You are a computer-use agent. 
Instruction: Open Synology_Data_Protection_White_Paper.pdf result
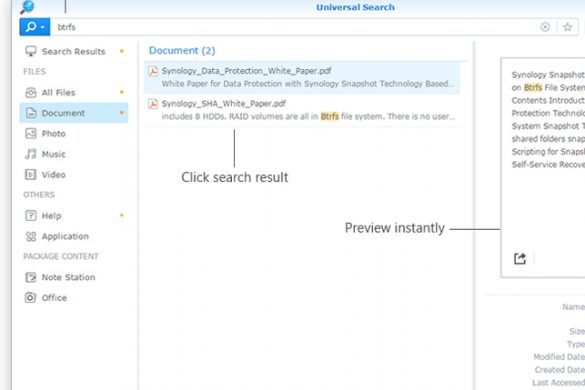click(x=302, y=77)
